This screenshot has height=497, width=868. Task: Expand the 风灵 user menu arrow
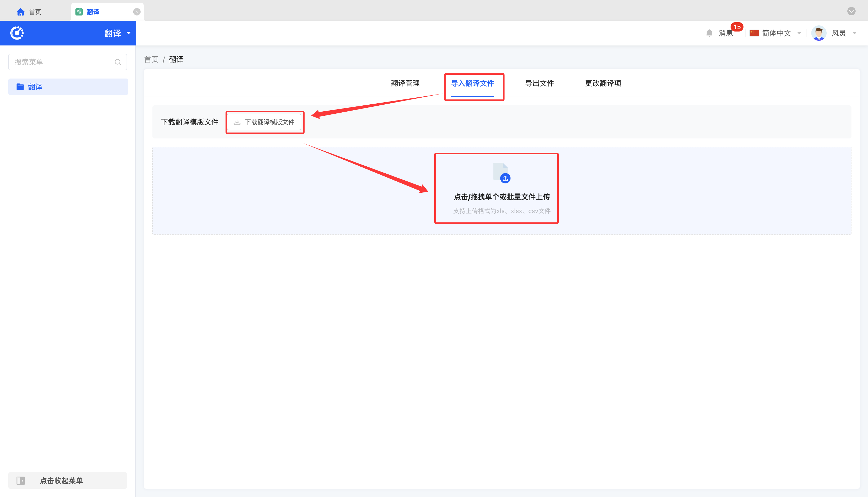pos(854,33)
